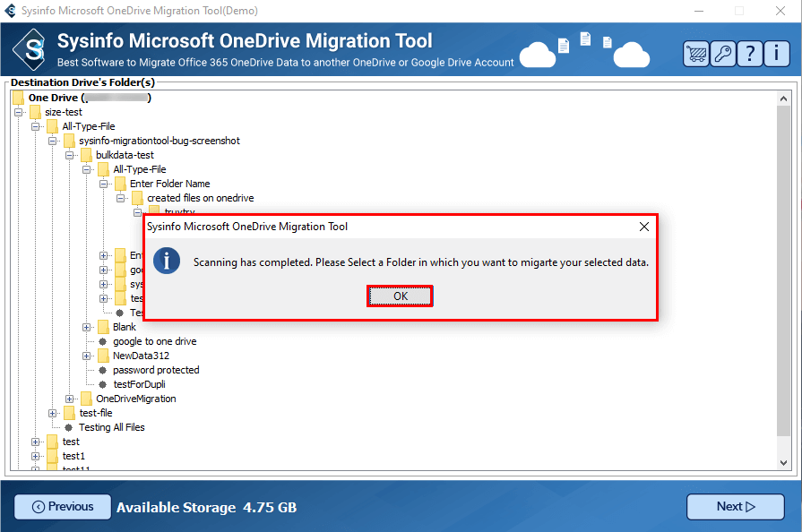802x532 pixels.
Task: Select the 'password protected' tree item
Action: pos(156,370)
